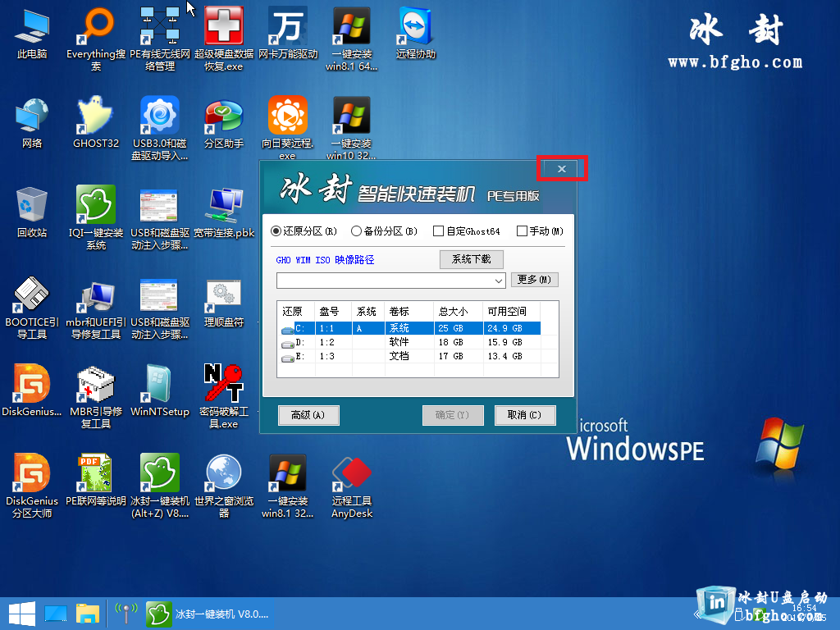Viewport: 840px width, 630px height.
Task: Open USB3.0和磁盘驱动导入 icon
Action: (160, 128)
